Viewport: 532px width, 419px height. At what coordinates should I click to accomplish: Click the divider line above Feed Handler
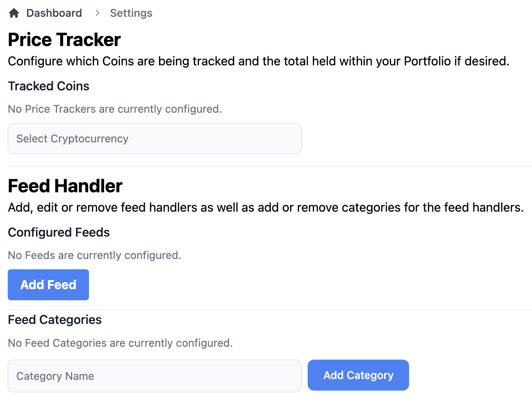point(270,166)
